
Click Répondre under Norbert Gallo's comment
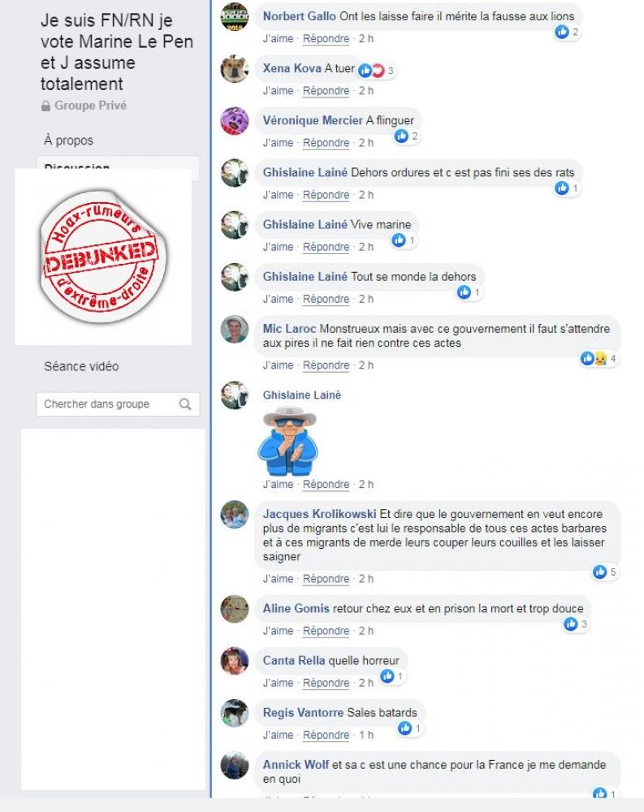tap(326, 38)
